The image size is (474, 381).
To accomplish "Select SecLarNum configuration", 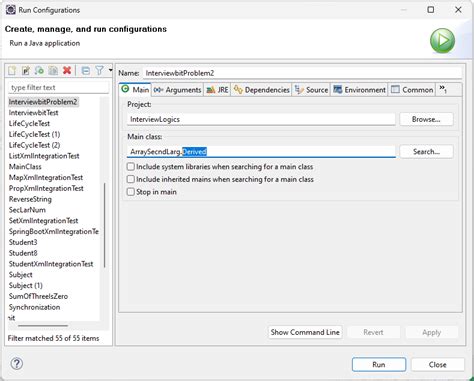I will (27, 210).
